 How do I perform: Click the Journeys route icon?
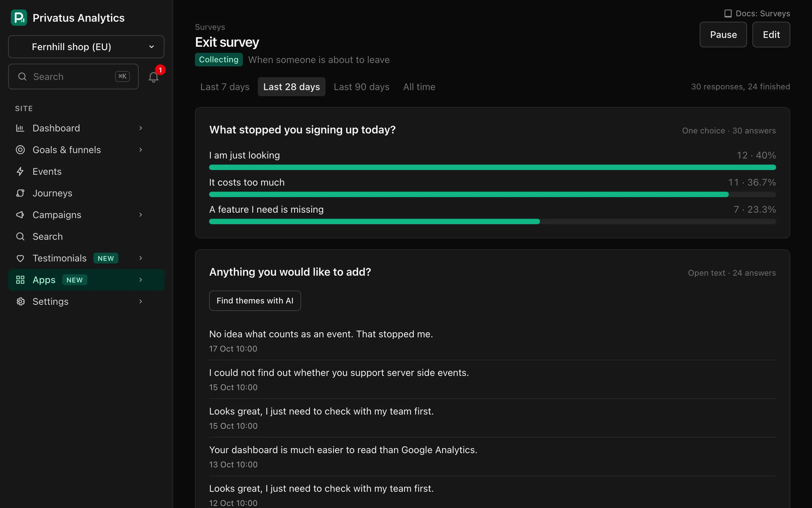coord(20,193)
